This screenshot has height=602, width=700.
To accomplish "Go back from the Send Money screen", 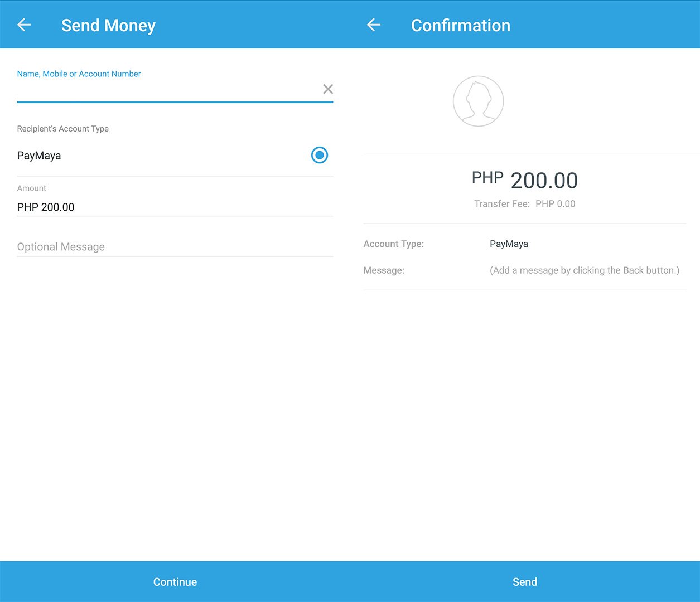I will [x=24, y=25].
